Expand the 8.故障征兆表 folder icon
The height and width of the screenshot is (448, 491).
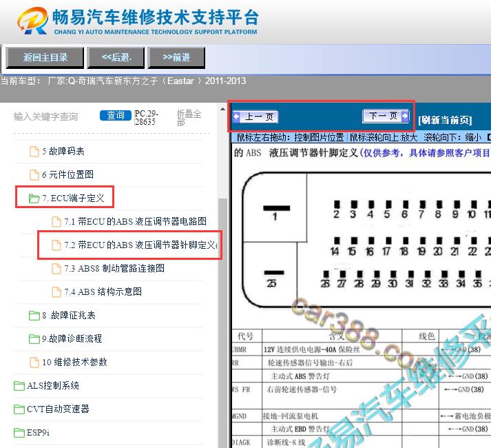click(34, 316)
